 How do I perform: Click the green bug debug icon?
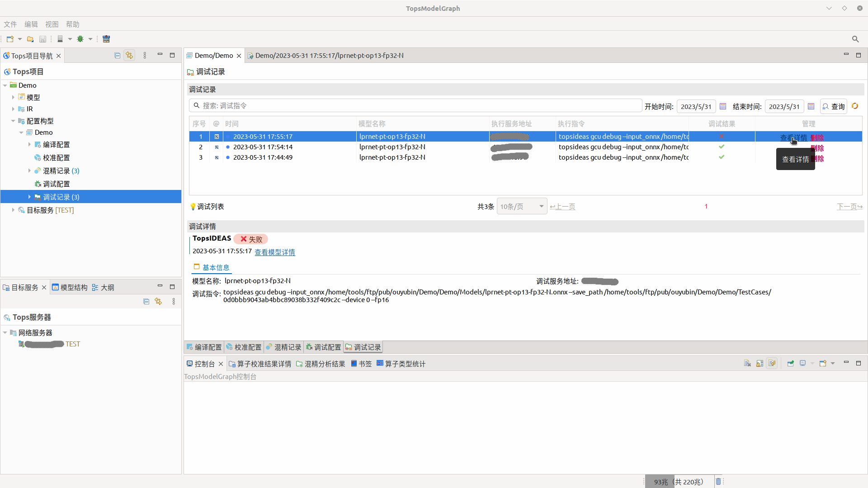[x=80, y=39]
